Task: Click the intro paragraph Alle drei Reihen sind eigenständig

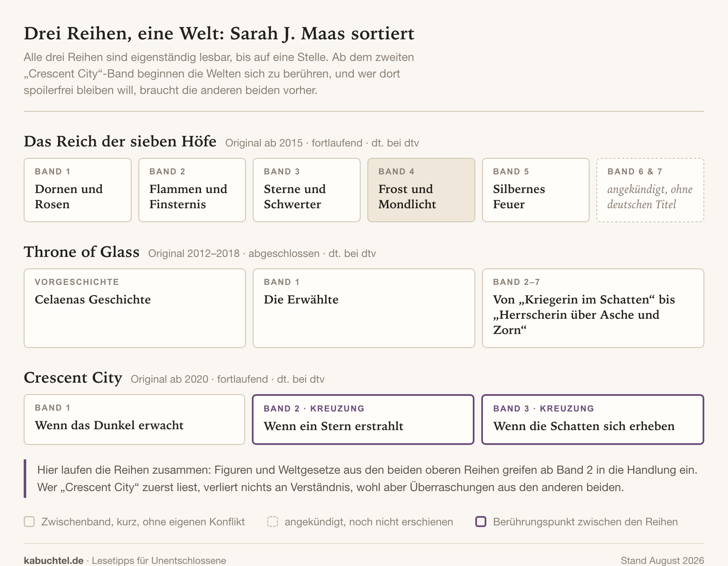Action: point(219,74)
